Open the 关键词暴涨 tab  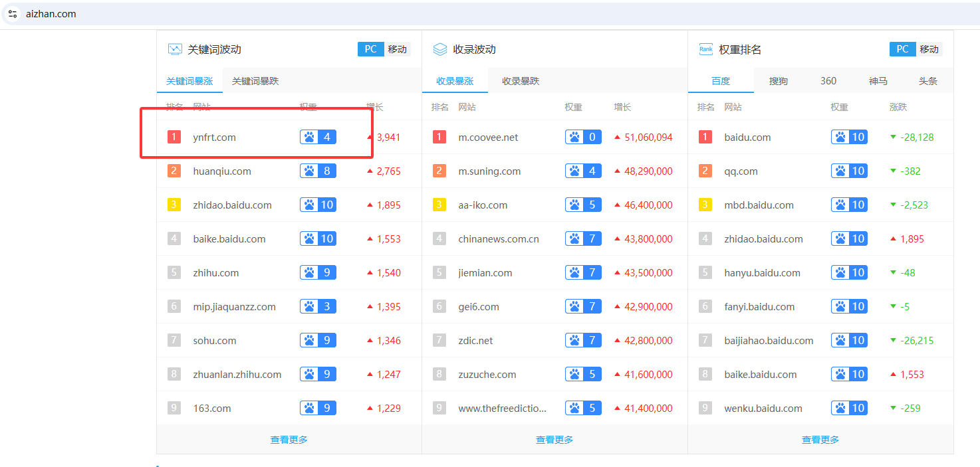(189, 81)
